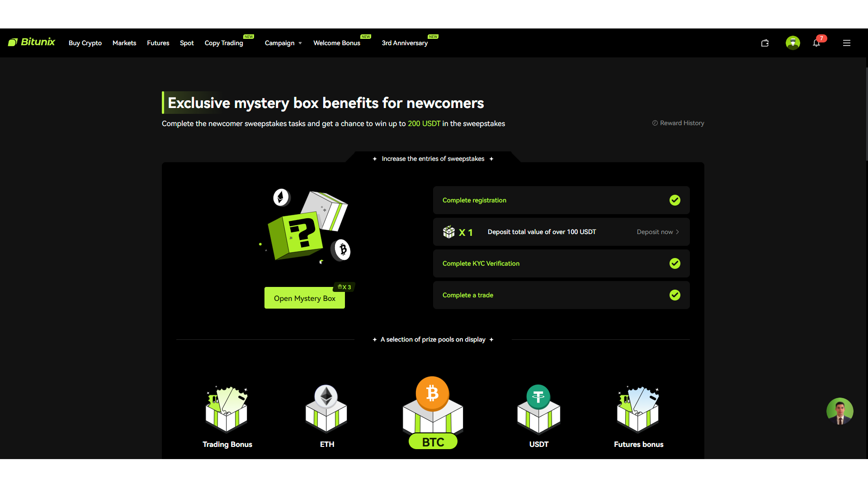Click the ETH prize box icon

326,409
